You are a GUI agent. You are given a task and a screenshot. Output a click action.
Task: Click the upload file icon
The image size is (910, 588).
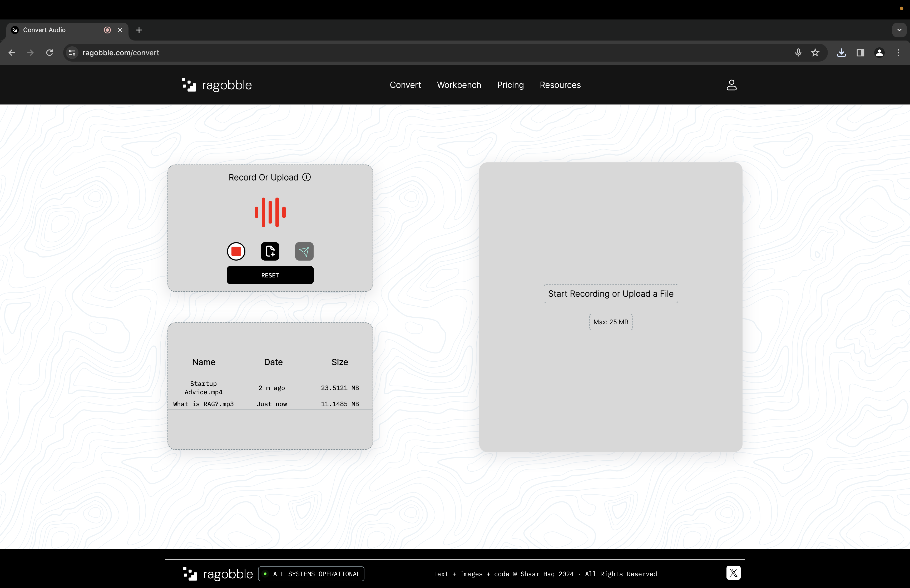point(270,251)
